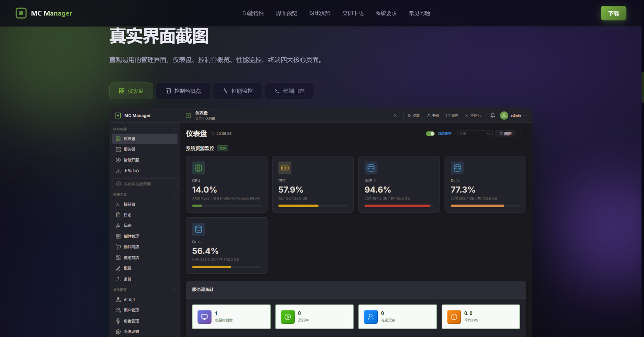The image size is (644, 337).
Task: Go to 立即下载 in the top navigation
Action: coord(353,13)
